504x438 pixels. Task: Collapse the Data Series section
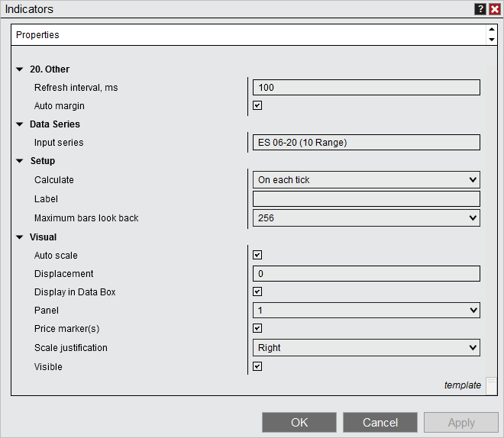(20, 124)
